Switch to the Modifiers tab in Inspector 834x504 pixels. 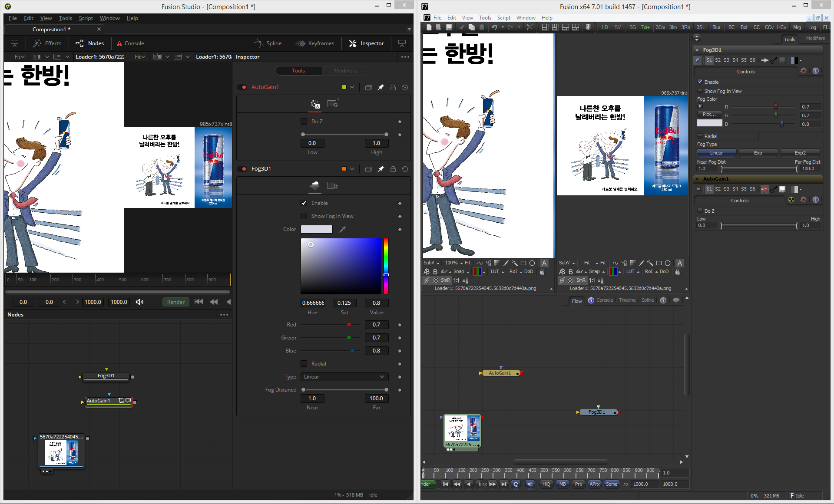345,71
